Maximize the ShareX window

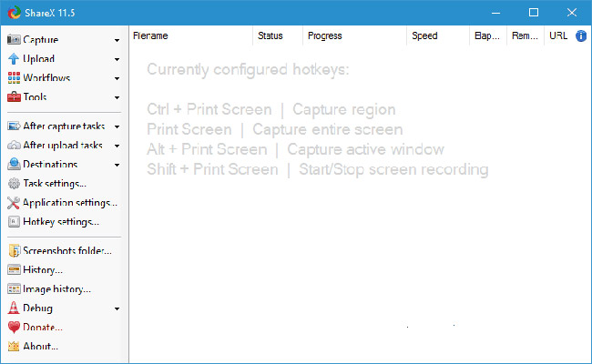tap(534, 13)
